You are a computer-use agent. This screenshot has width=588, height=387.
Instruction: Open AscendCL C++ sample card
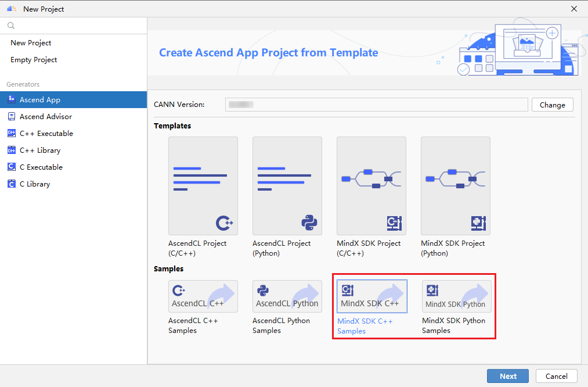click(x=203, y=296)
